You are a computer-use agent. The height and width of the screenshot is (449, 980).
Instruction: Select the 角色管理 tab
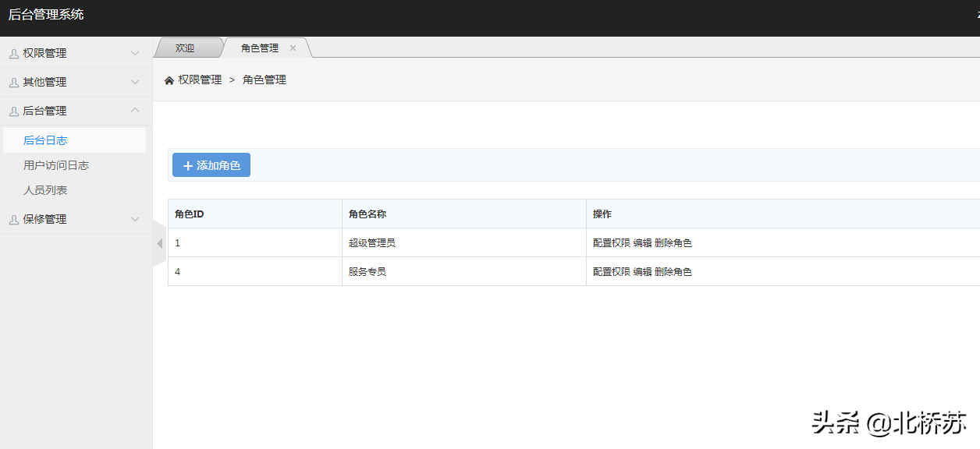tap(259, 48)
